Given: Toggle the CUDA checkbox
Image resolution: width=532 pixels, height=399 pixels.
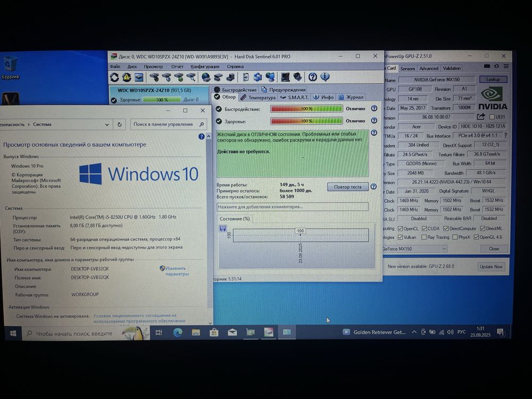Looking at the screenshot, I should pyautogui.click(x=425, y=228).
